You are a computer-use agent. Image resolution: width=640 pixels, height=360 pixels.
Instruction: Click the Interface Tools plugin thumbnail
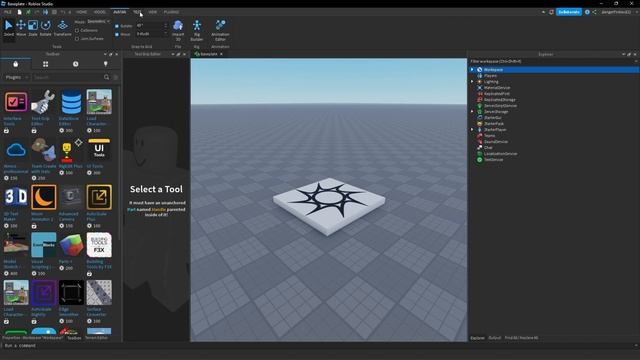click(16, 102)
